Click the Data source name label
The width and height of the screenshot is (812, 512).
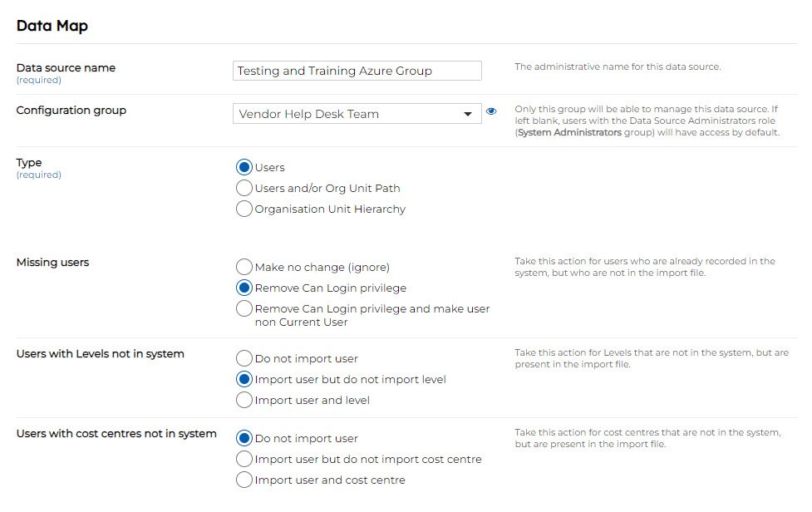(x=66, y=68)
